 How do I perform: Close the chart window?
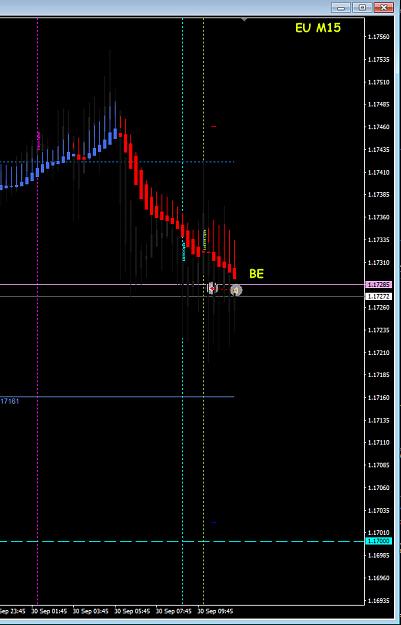tap(383, 8)
